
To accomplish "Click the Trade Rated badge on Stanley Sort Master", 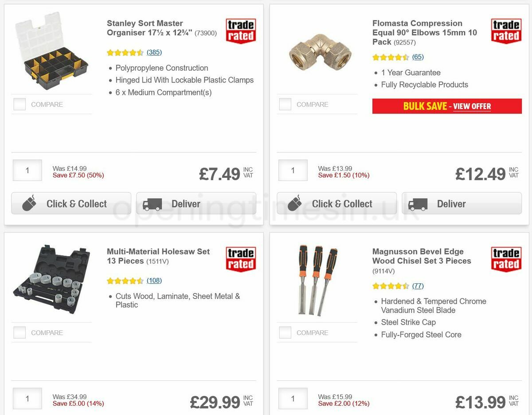I will (x=240, y=30).
